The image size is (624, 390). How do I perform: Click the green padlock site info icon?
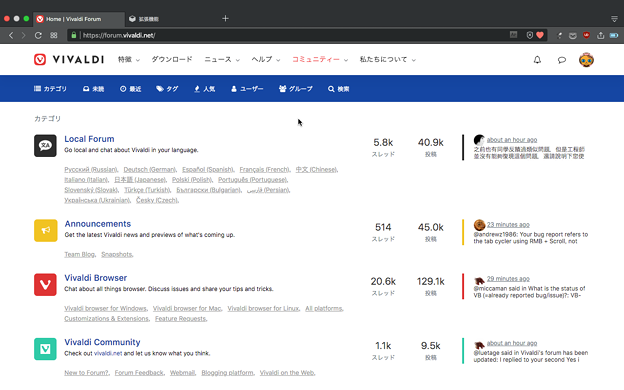[x=74, y=35]
